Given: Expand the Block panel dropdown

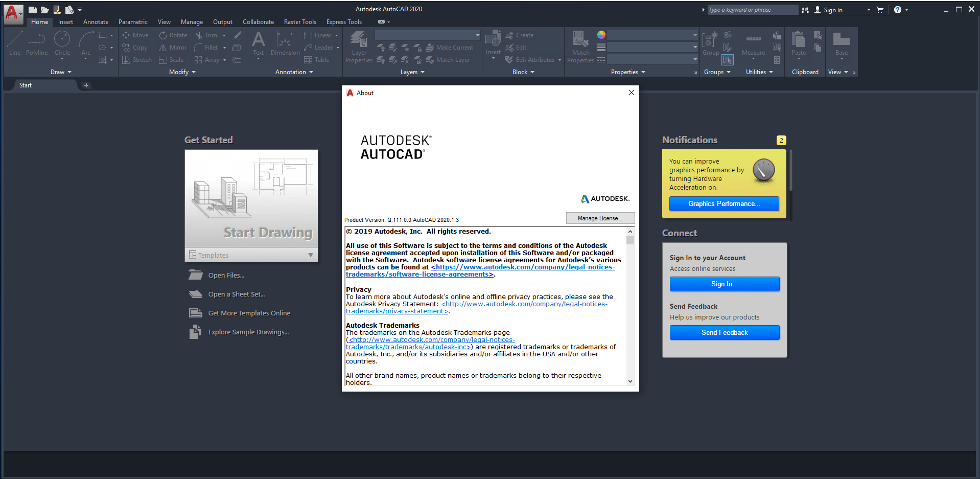Looking at the screenshot, I should click(523, 72).
